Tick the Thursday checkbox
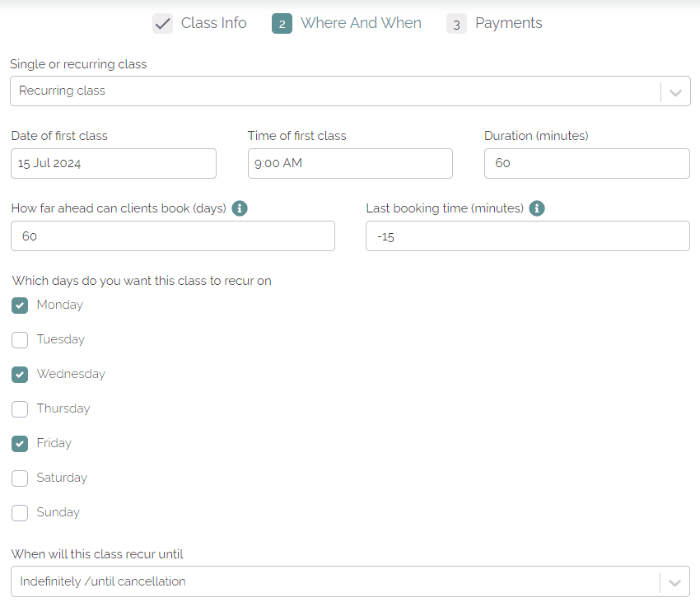This screenshot has height=602, width=700. (x=20, y=409)
